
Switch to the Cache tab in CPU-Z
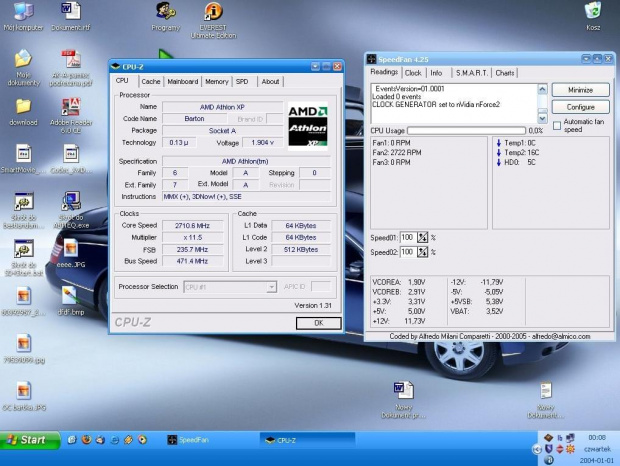(151, 81)
